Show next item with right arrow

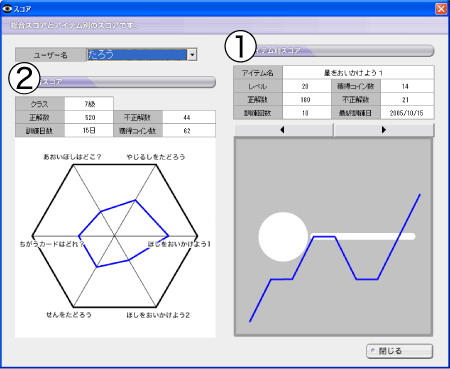(384, 130)
